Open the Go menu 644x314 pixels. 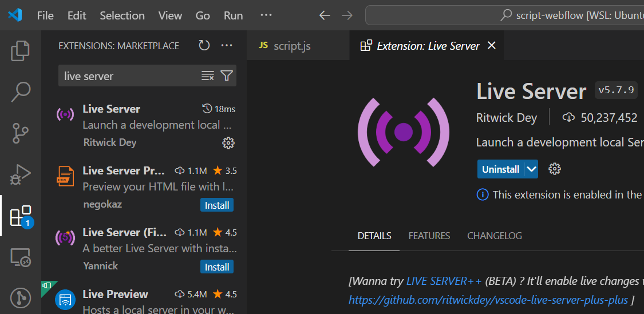(x=203, y=15)
